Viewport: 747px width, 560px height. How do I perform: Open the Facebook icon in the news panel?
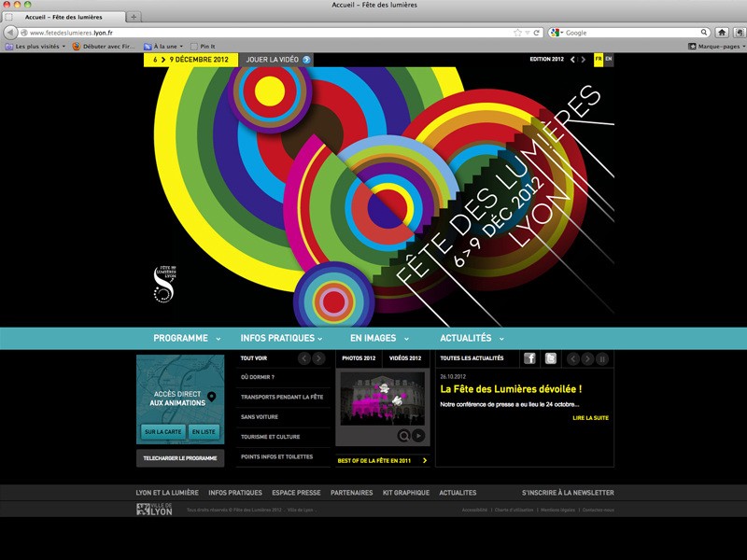(529, 358)
